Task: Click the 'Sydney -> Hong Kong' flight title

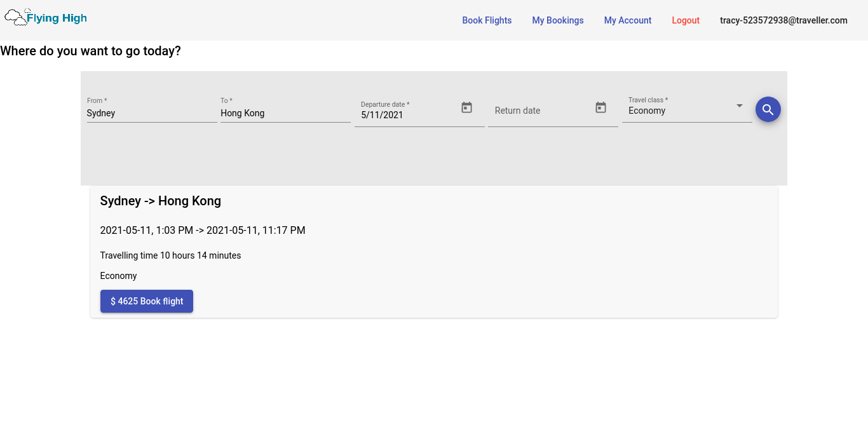Action: [161, 201]
